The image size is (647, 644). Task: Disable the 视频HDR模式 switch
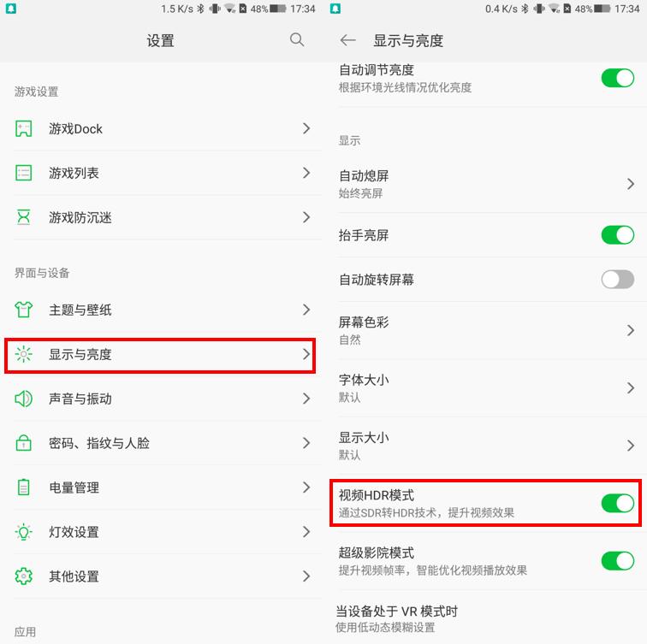pos(617,503)
